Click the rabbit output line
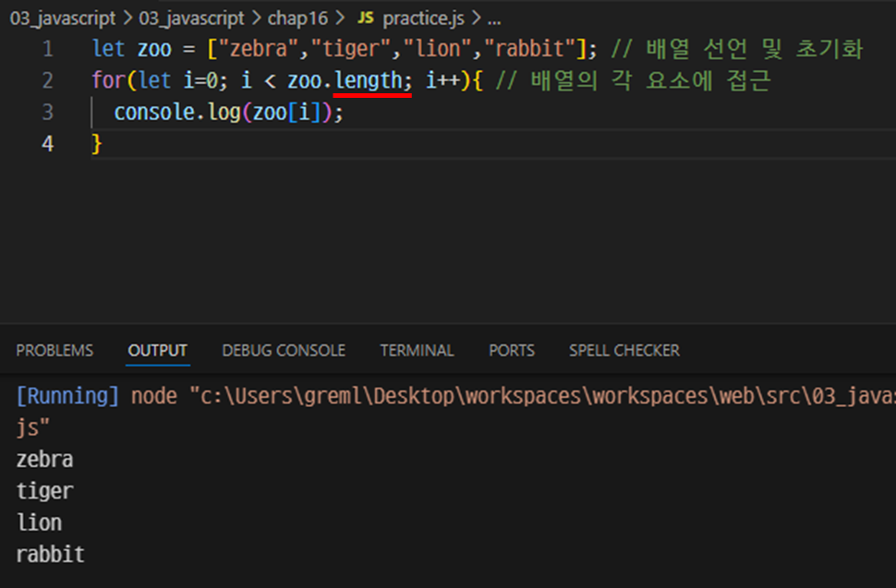This screenshot has width=896, height=588. (x=50, y=555)
